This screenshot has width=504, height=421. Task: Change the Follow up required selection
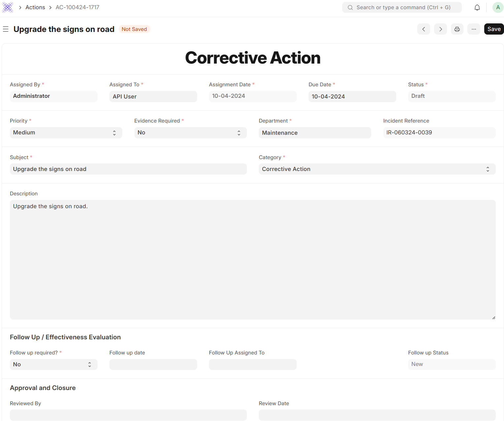point(53,364)
